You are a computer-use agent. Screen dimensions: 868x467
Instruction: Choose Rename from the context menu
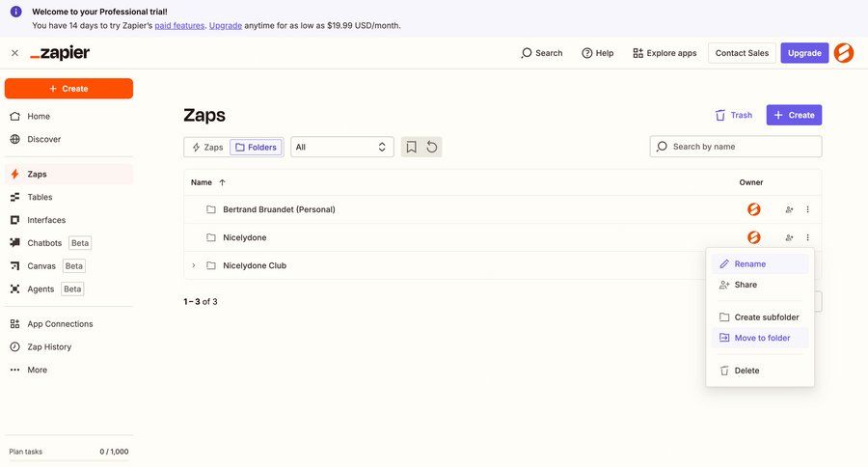click(x=760, y=264)
